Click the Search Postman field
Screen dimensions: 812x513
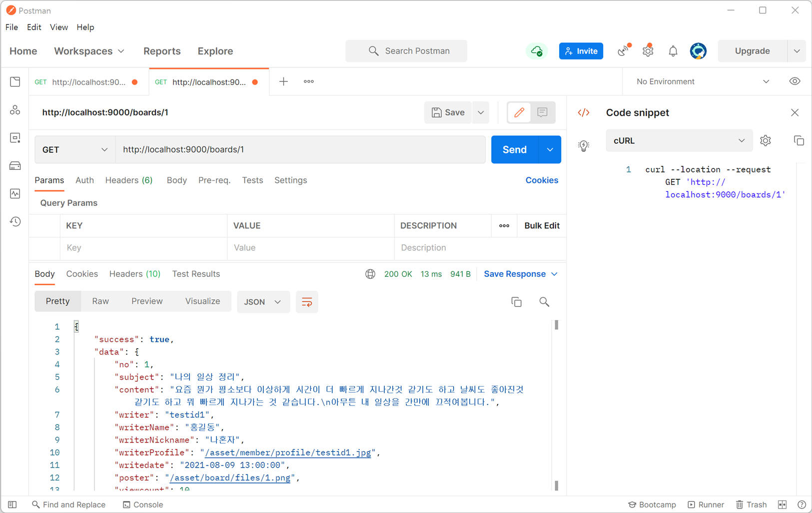coord(406,51)
